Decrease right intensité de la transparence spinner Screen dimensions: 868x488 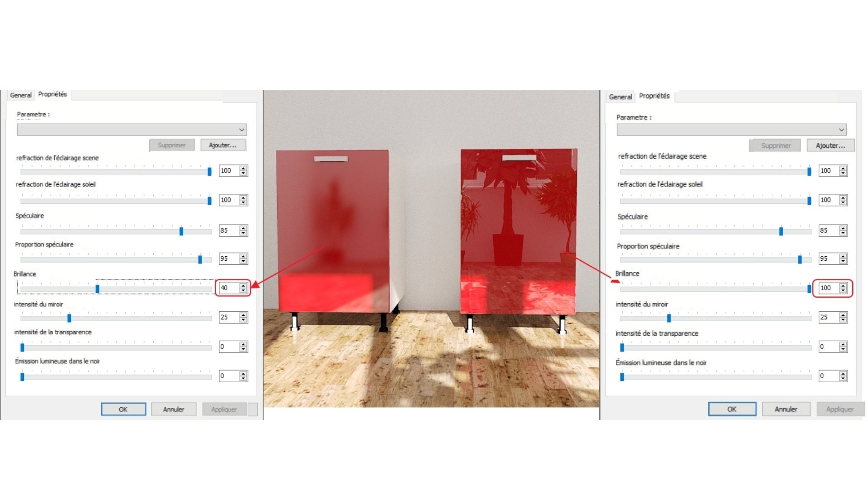pyautogui.click(x=843, y=349)
